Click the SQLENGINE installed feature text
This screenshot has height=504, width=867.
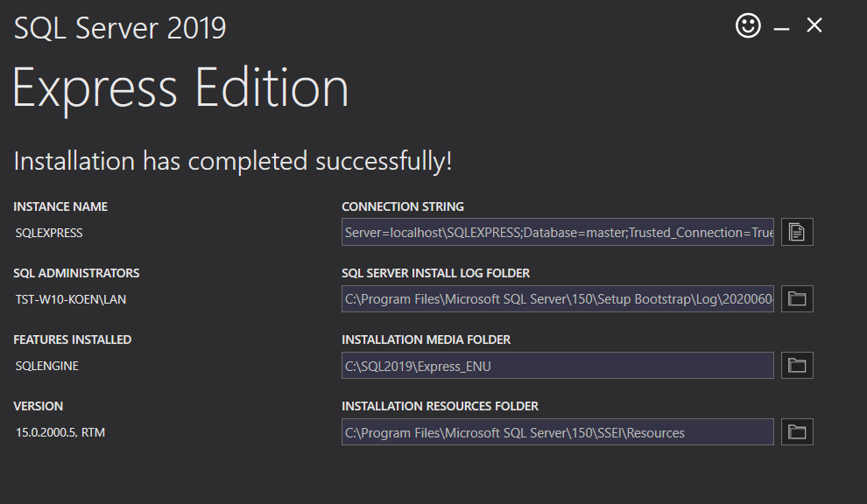(47, 367)
